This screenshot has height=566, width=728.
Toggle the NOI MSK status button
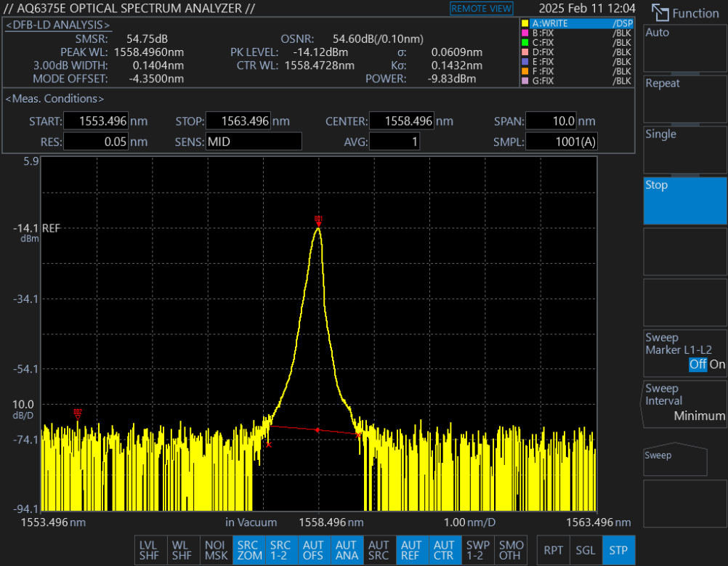(216, 551)
